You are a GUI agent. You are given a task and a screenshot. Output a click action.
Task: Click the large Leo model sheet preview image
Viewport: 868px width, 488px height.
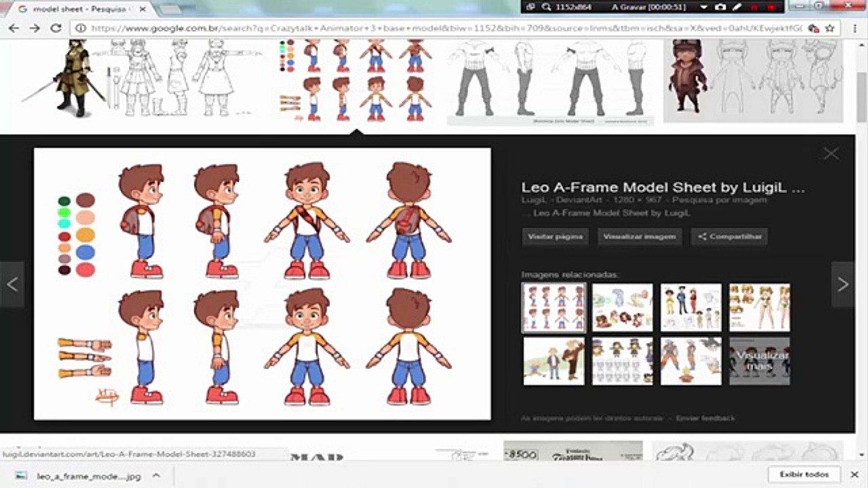(262, 284)
